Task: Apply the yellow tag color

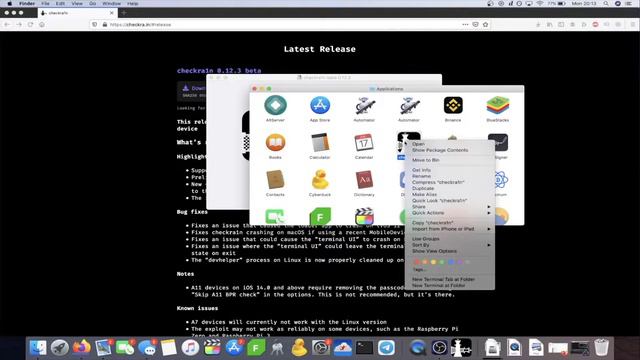Action: tap(433, 262)
